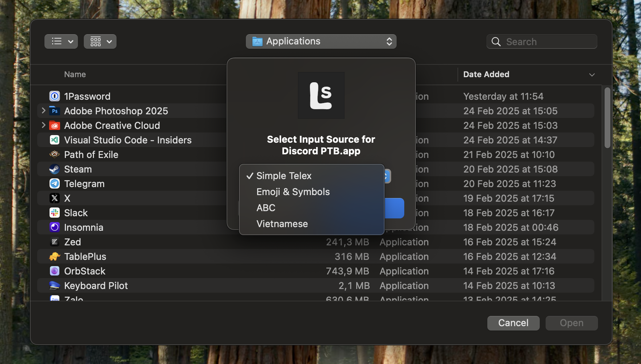Click date 14 Feb 2025 at 17:16
Viewport: 641px width, 364px height.
(509, 271)
